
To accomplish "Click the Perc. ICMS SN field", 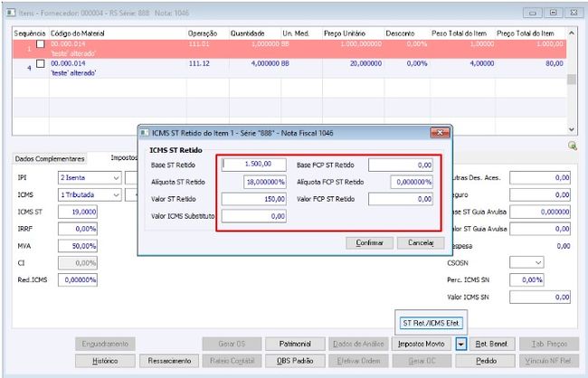I will tap(526, 280).
